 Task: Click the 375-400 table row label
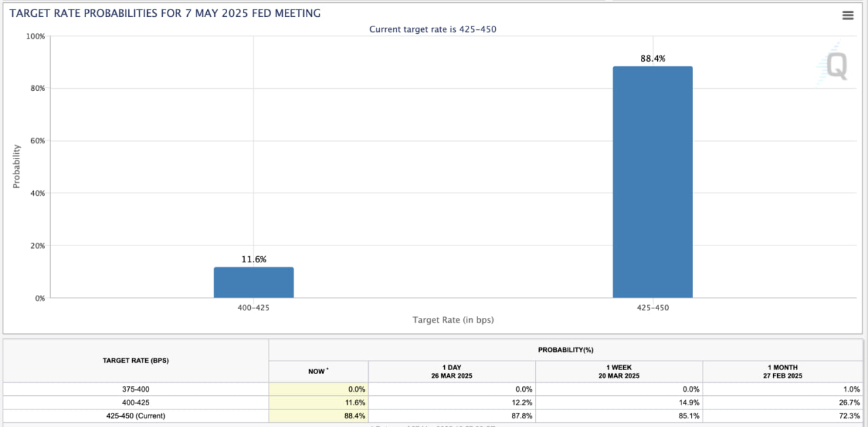pyautogui.click(x=136, y=390)
